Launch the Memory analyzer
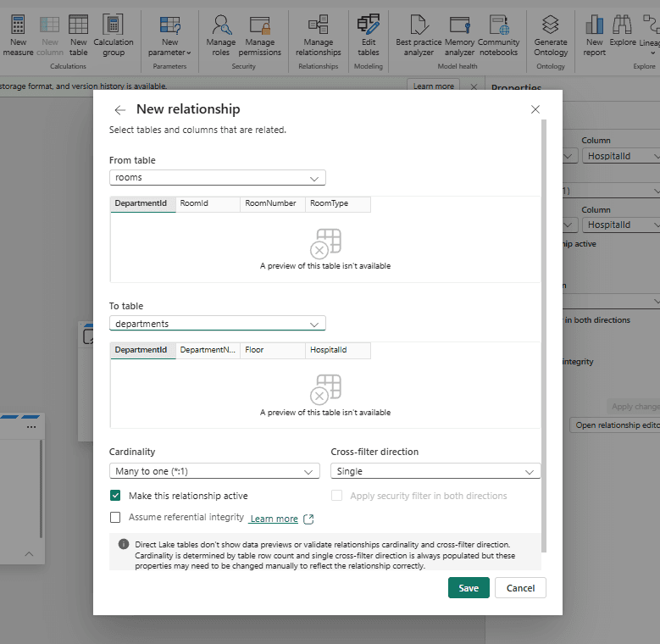Screen dimensions: 660x644 click(459, 36)
